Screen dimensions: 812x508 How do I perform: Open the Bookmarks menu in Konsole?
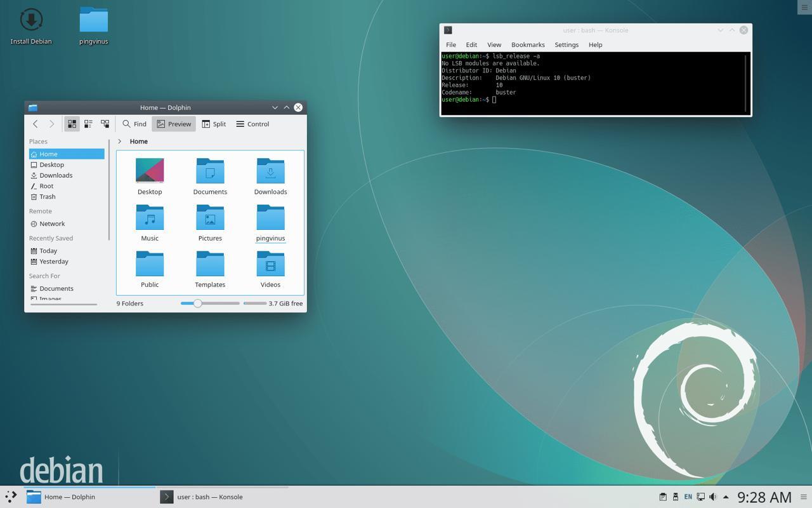click(x=528, y=44)
